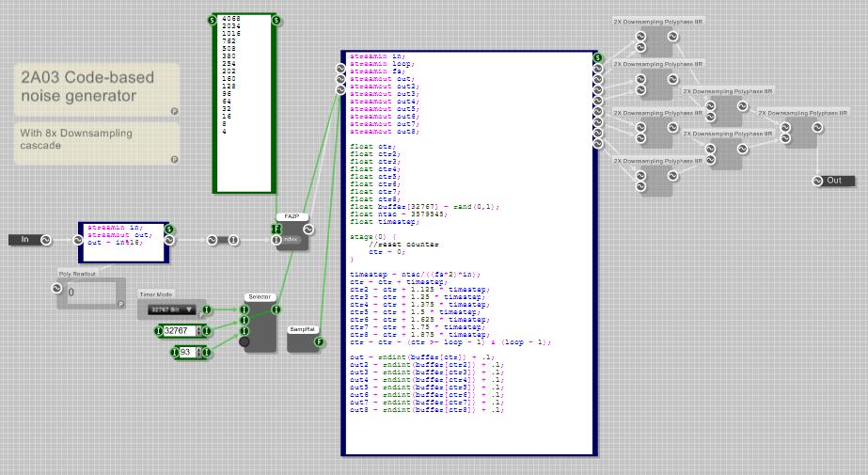
Task: Click the Selector's third integer input connector
Action: (x=245, y=331)
